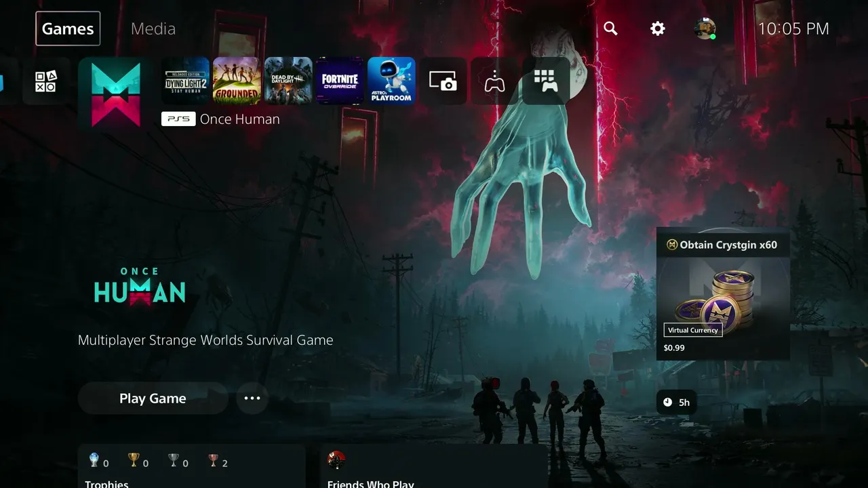
Task: Click the 5h playtime clock badge
Action: click(x=677, y=403)
